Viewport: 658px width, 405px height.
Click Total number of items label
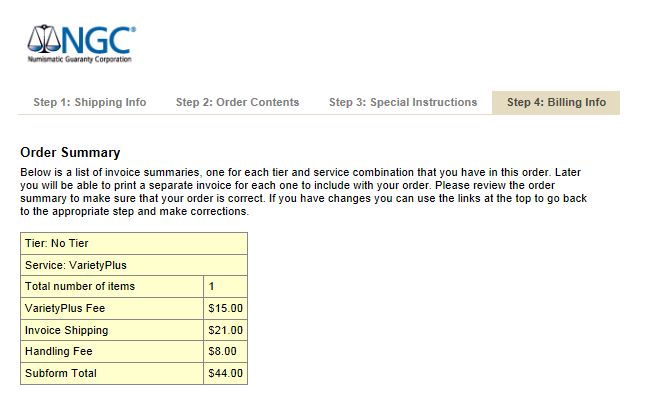click(x=79, y=287)
